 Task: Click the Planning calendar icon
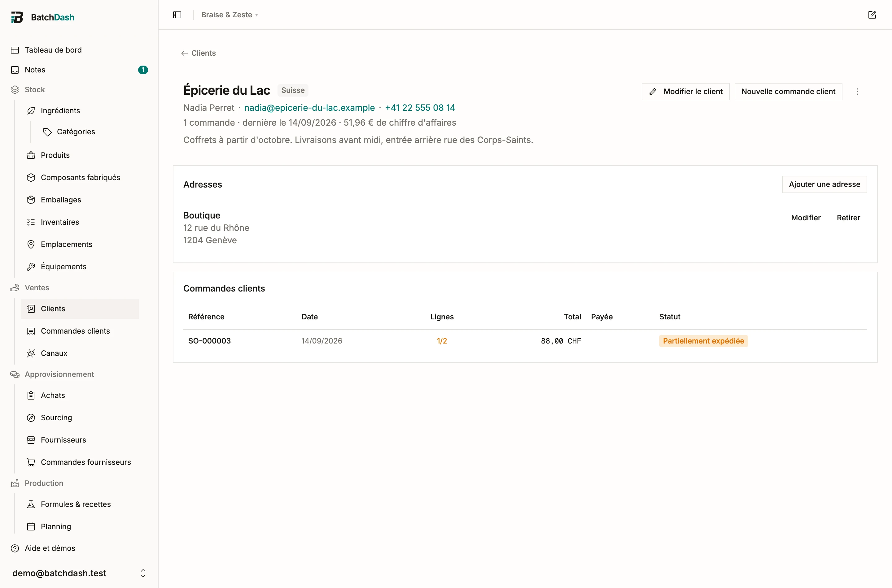click(x=31, y=527)
